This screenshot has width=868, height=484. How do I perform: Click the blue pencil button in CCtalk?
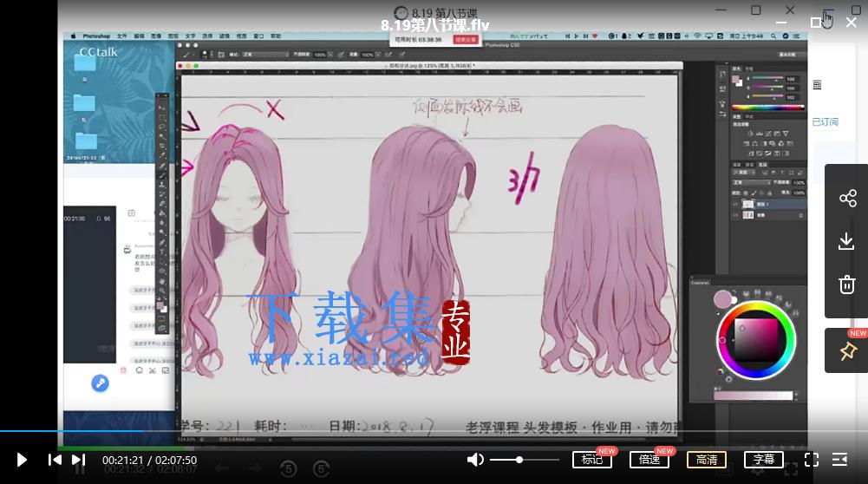click(x=101, y=383)
